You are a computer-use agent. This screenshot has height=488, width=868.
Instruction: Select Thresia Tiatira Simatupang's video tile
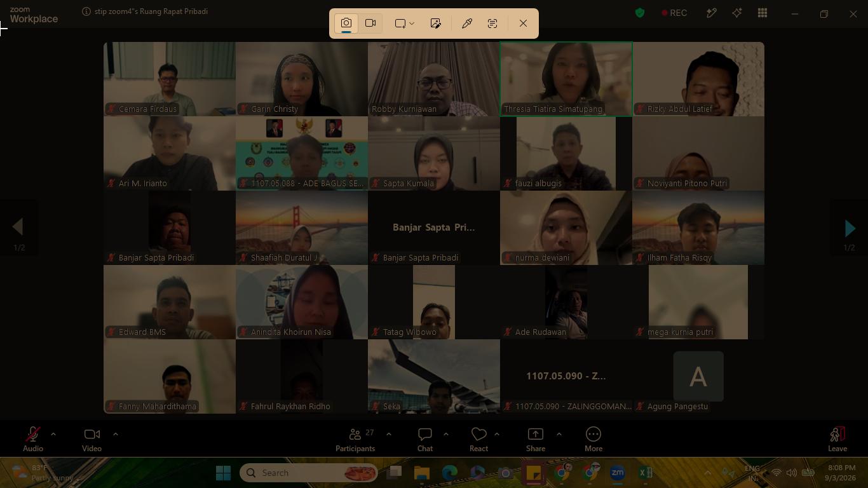tap(566, 79)
